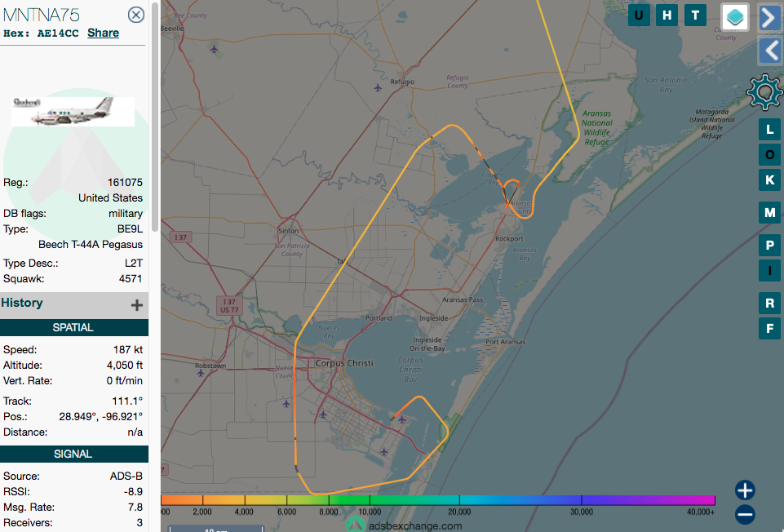Click the F map option button
Screen dimensions: 784x532
[769, 329]
